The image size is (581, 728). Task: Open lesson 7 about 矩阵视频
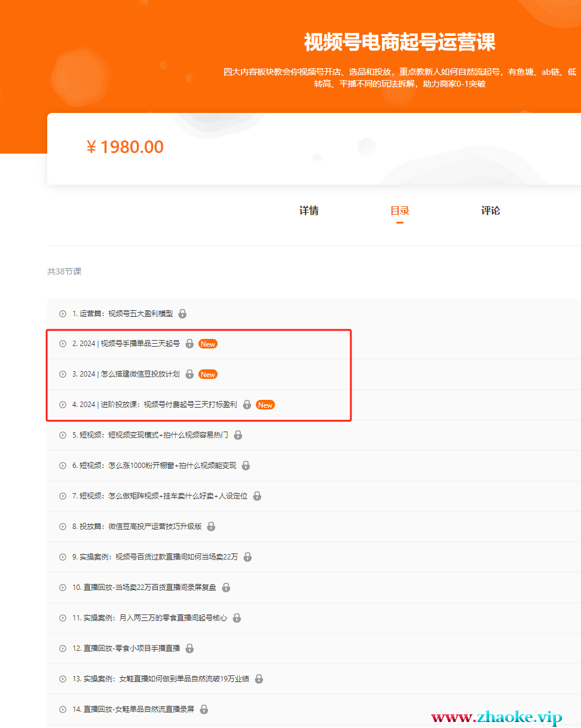click(x=160, y=496)
